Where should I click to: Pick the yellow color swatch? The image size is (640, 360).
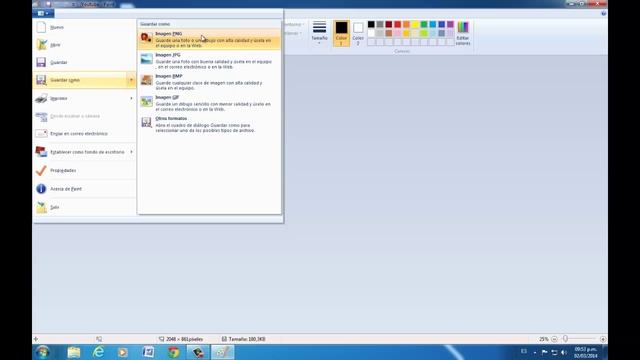(415, 24)
